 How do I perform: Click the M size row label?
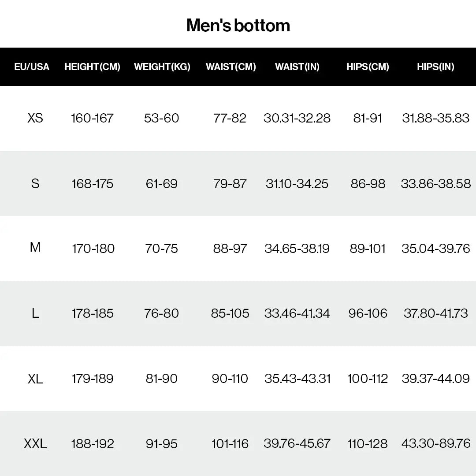(35, 248)
